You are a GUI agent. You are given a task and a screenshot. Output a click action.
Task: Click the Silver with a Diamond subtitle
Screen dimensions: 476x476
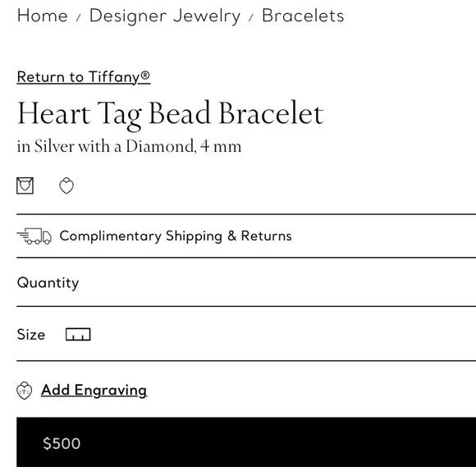pyautogui.click(x=130, y=146)
